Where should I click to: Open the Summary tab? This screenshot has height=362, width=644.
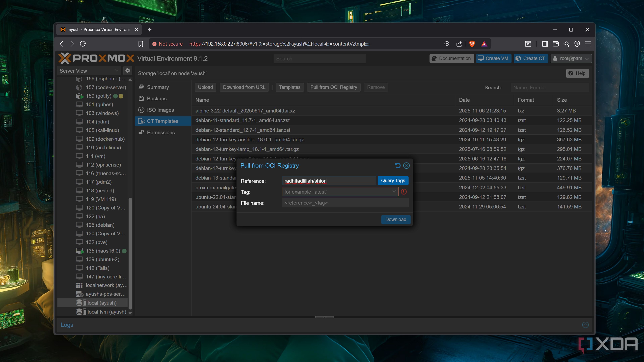[x=163, y=87]
